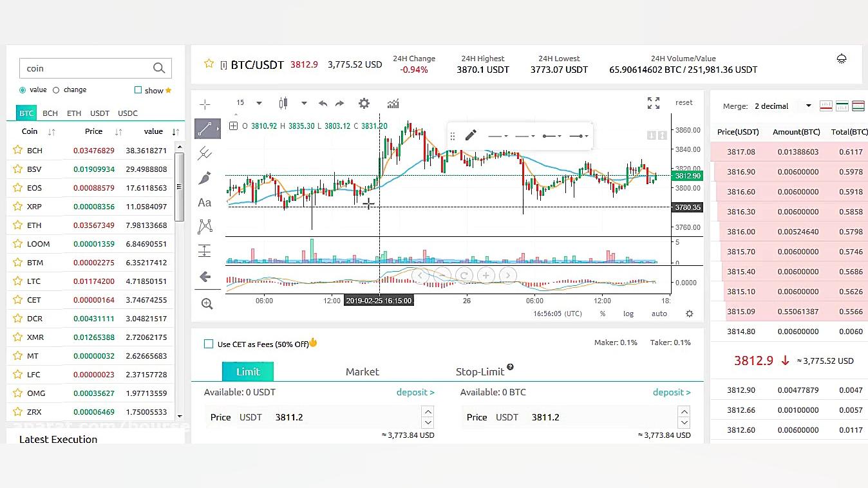Switch to ETH market tab
868x488 pixels.
(74, 113)
